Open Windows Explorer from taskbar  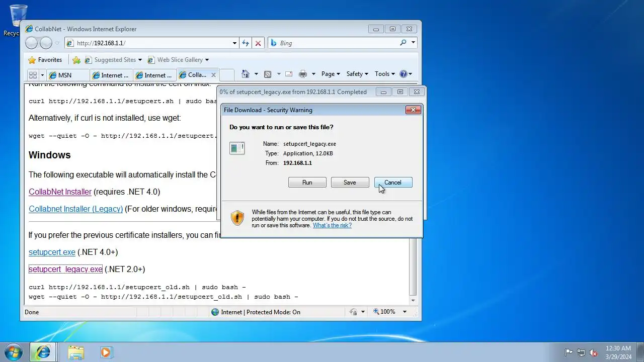(76, 352)
